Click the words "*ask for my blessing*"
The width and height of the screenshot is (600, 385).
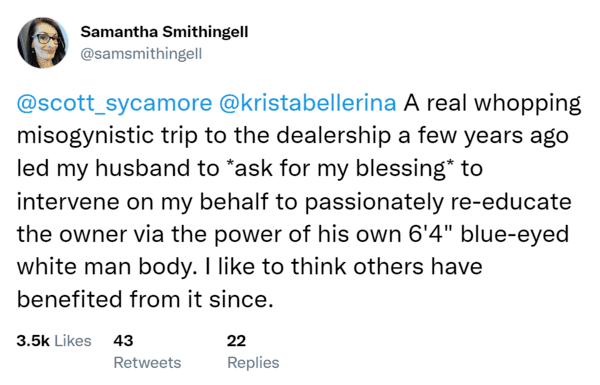click(340, 168)
